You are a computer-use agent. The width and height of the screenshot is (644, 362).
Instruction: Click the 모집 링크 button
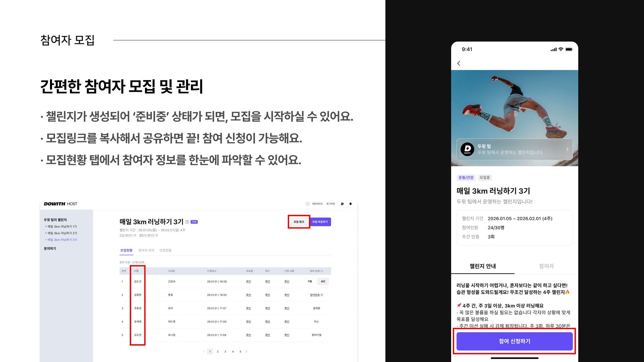[299, 222]
